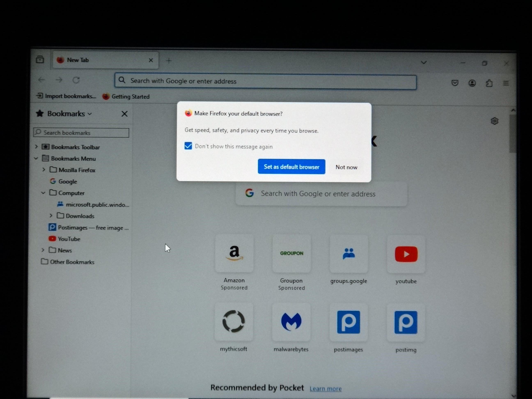Select the Downloads folder label
Viewport: 532px width, 399px height.
coord(80,216)
